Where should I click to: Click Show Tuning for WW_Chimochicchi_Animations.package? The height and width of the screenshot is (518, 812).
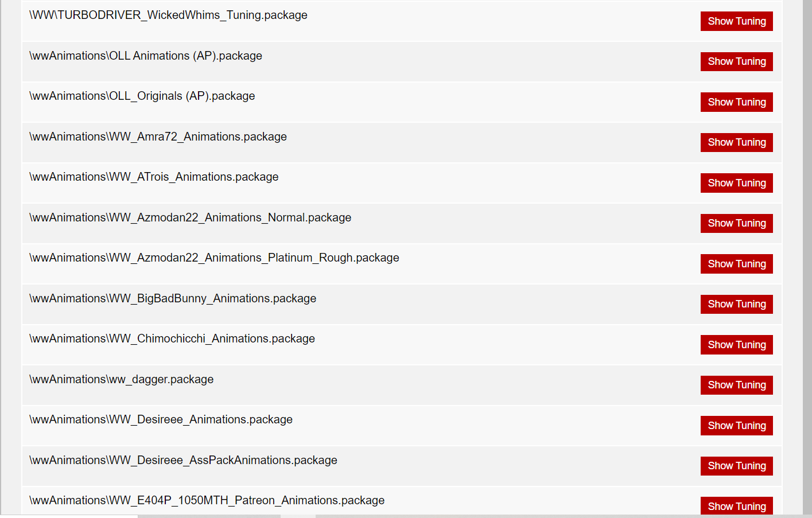pyautogui.click(x=736, y=344)
